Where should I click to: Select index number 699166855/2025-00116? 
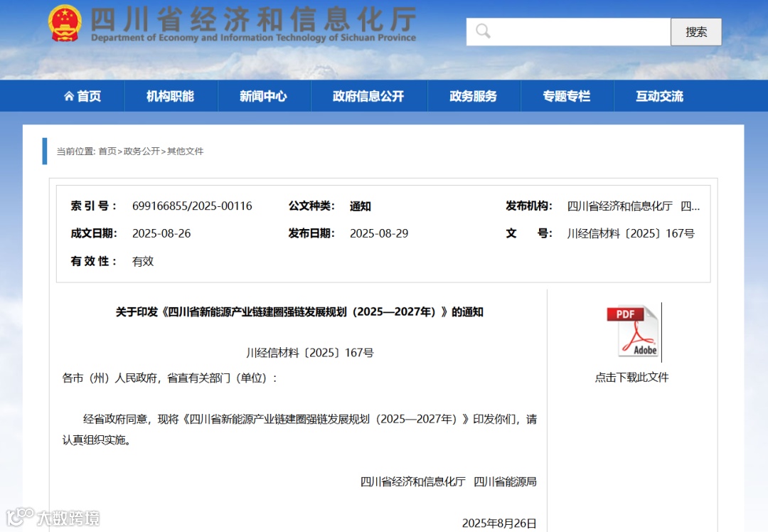pyautogui.click(x=192, y=206)
